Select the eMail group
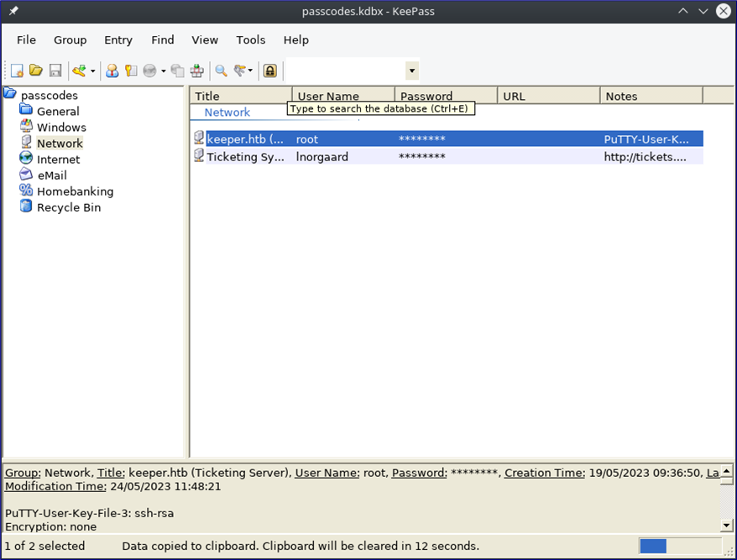 tap(52, 175)
